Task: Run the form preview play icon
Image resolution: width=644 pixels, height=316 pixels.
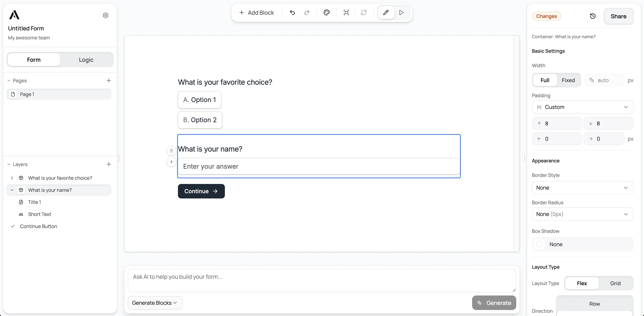Action: tap(401, 12)
